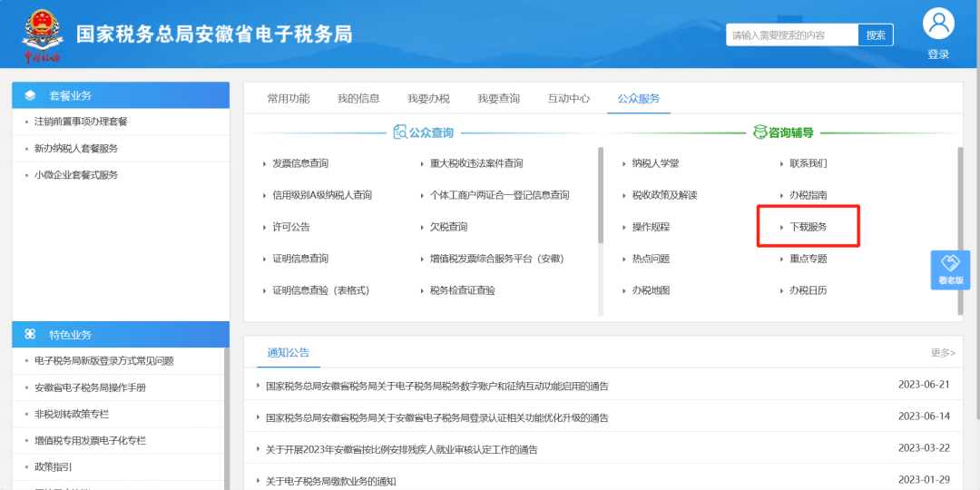The width and height of the screenshot is (980, 490).
Task: Click the 登录 text link
Action: coord(938,54)
